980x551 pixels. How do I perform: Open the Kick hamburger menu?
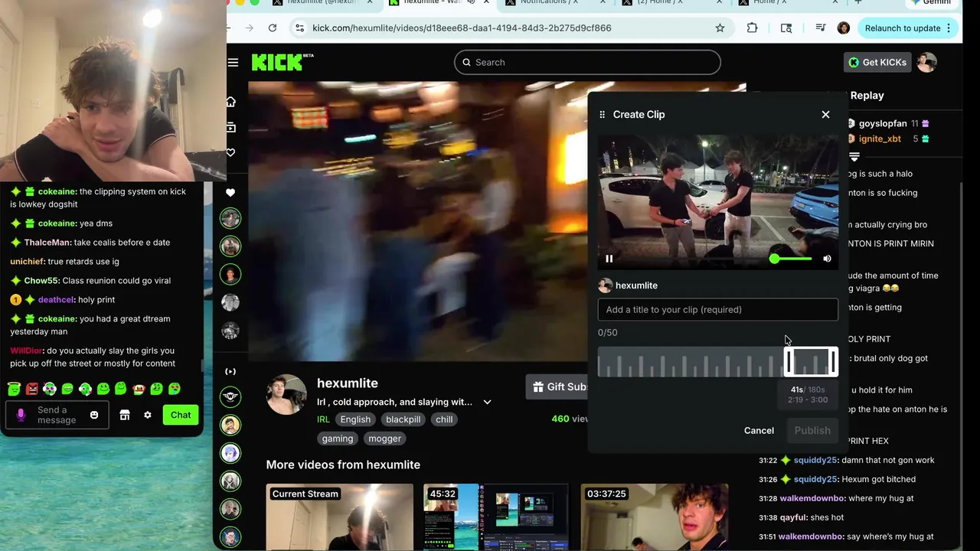pyautogui.click(x=233, y=62)
